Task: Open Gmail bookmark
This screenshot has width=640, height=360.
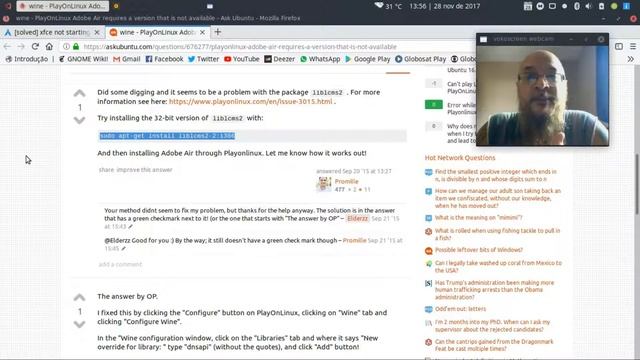Action: click(127, 59)
